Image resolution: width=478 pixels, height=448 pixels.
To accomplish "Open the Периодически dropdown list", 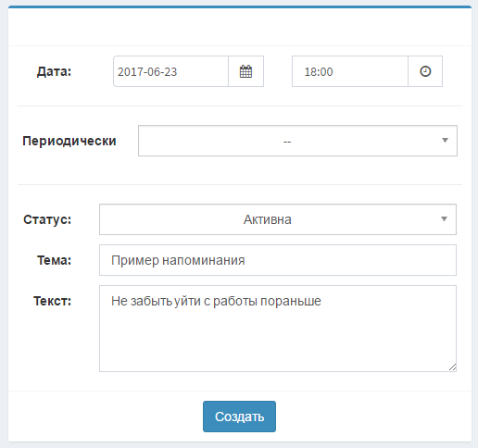I will 297,141.
